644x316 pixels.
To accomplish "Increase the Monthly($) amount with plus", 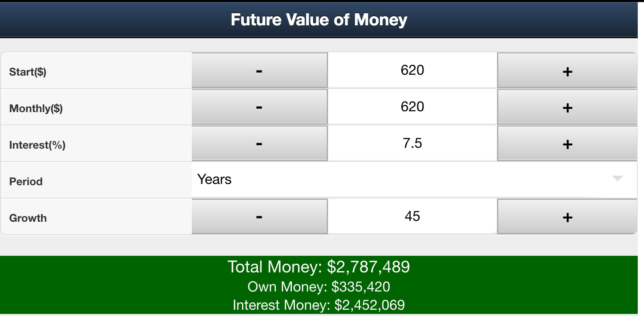I will click(x=567, y=108).
